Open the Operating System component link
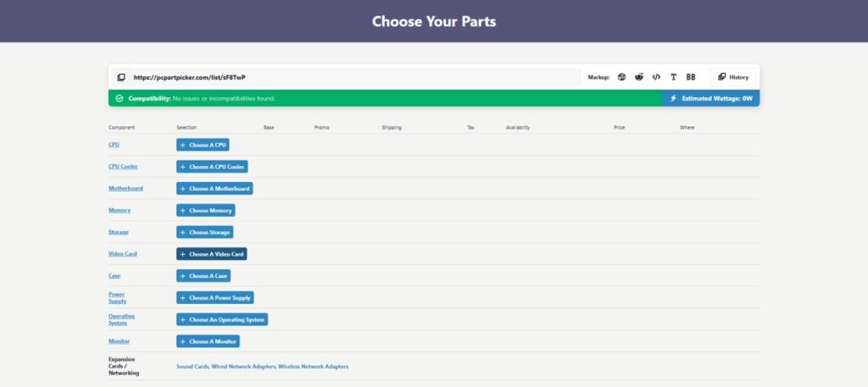This screenshot has height=387, width=868. tap(121, 319)
